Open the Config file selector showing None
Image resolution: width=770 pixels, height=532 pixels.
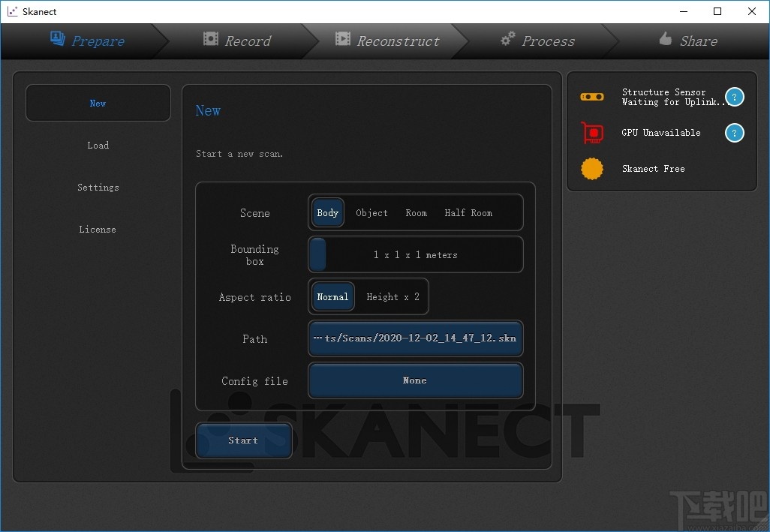tap(415, 380)
